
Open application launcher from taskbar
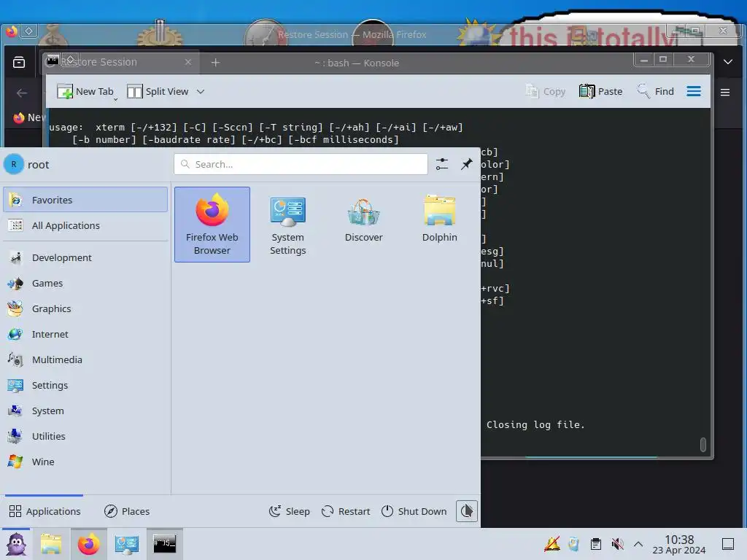point(16,544)
